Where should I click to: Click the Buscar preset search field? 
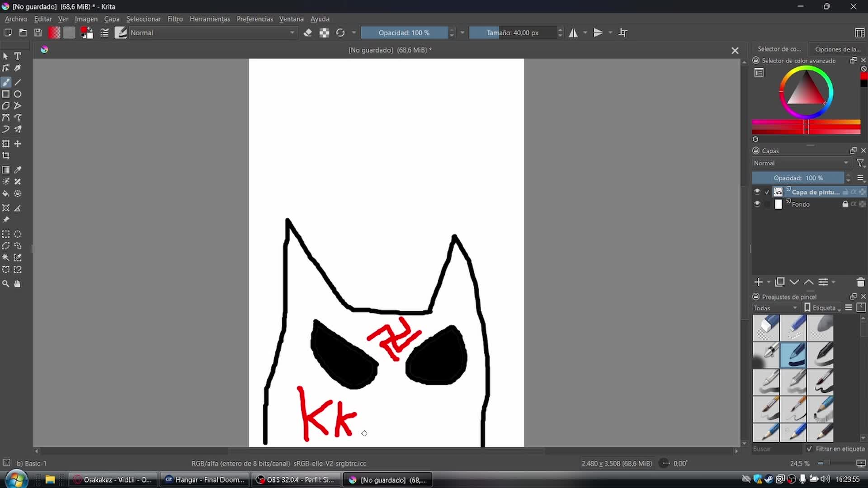775,449
